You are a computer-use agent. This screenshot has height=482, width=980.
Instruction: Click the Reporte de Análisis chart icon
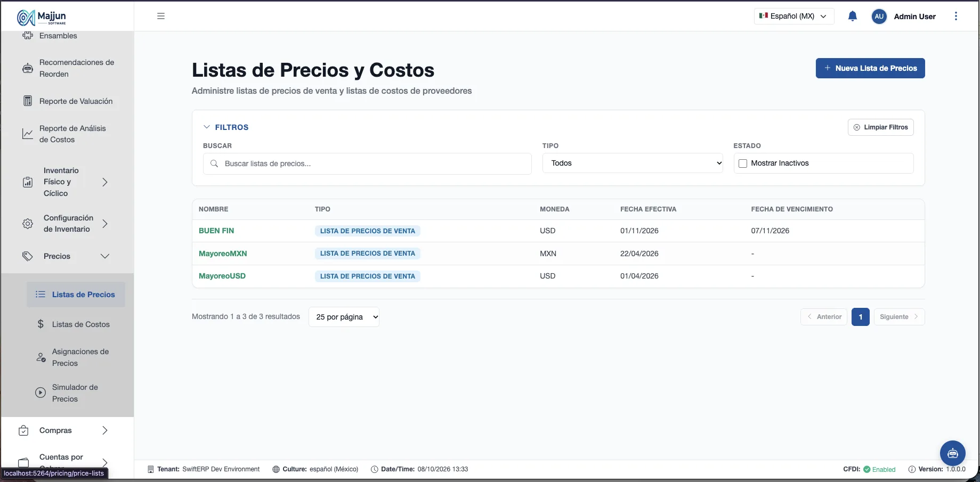click(x=28, y=134)
